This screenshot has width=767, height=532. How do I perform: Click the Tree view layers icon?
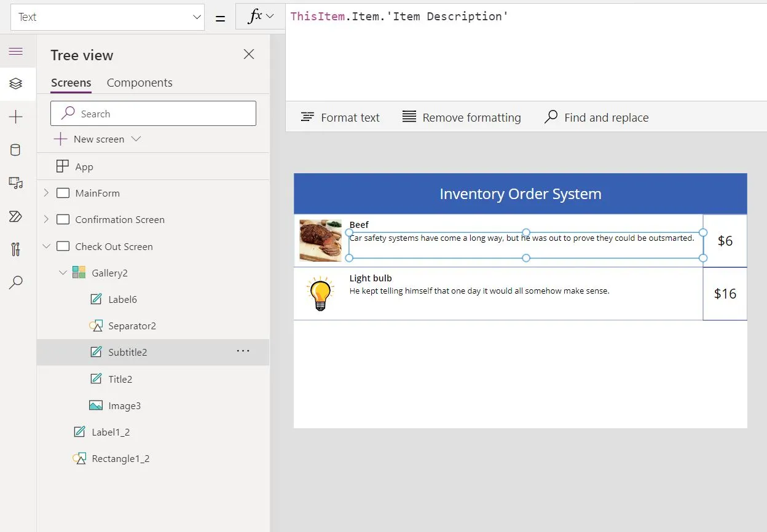click(x=16, y=84)
